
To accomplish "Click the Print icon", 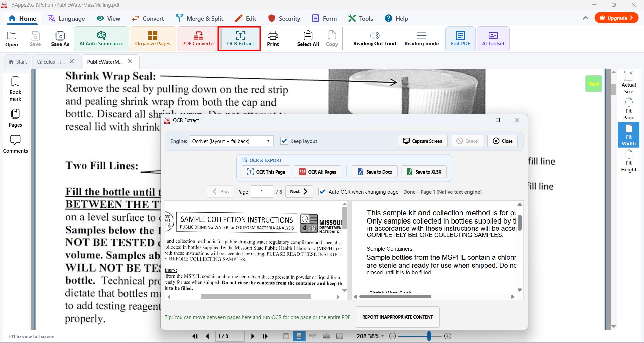I will (x=273, y=39).
